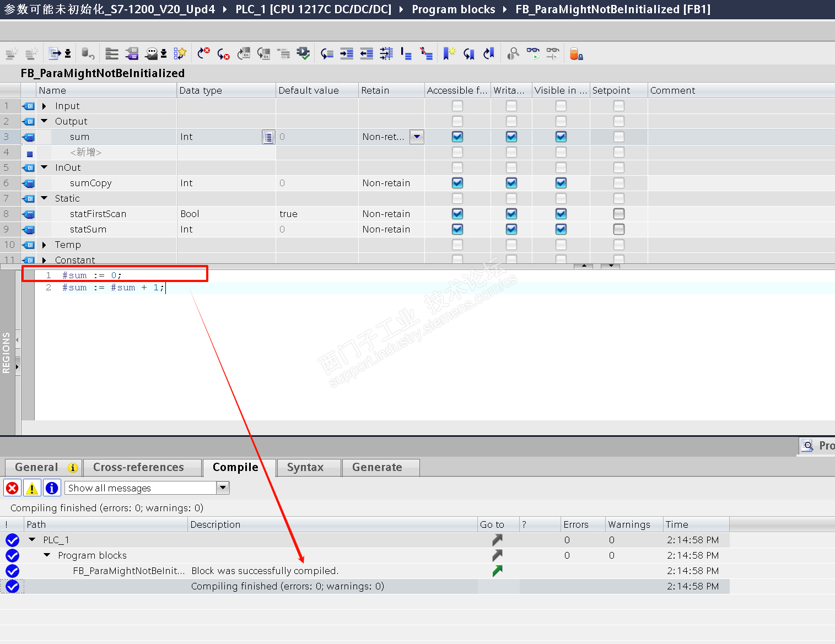
Task: Check Setpoint checkbox for statSum
Action: pos(619,229)
